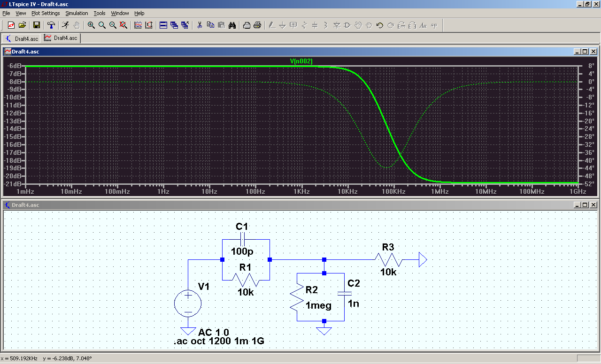Open the Control Panel hammer icon
601x364 pixels.
coord(51,25)
